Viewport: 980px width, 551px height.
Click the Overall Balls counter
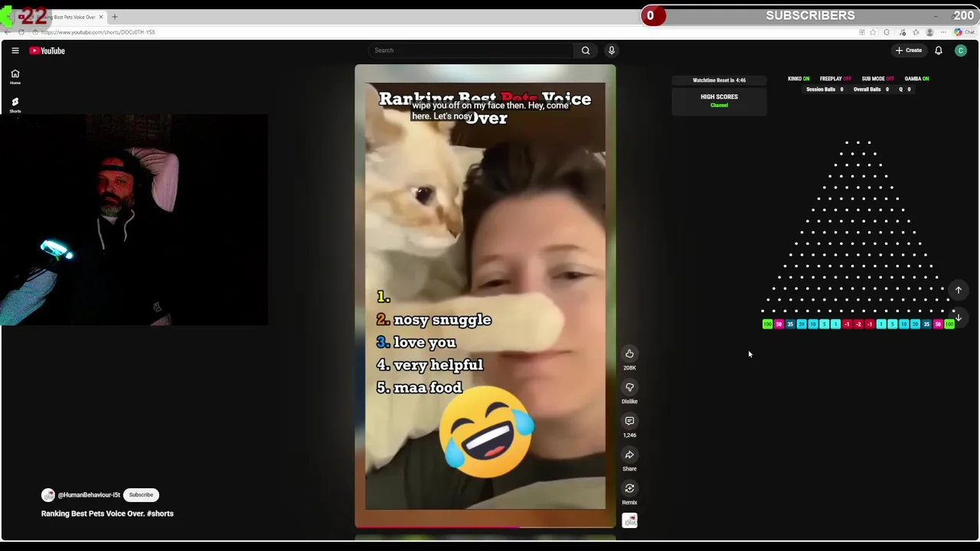tap(871, 90)
